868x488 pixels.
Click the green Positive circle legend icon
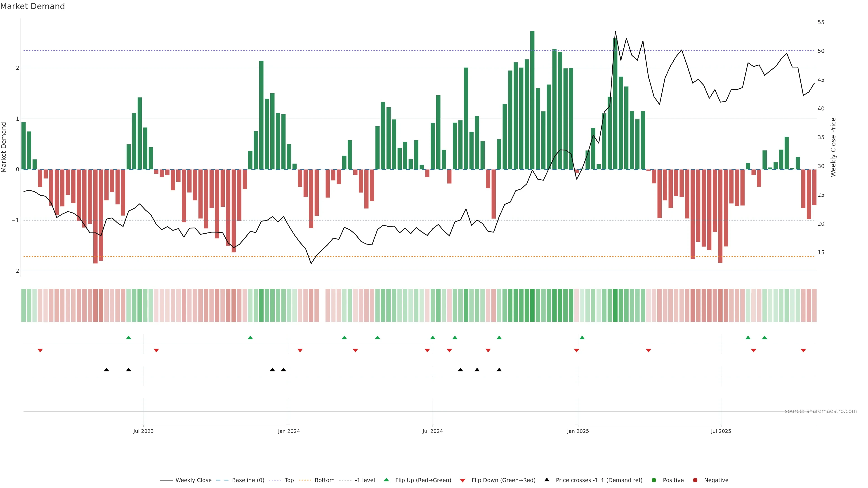click(654, 480)
